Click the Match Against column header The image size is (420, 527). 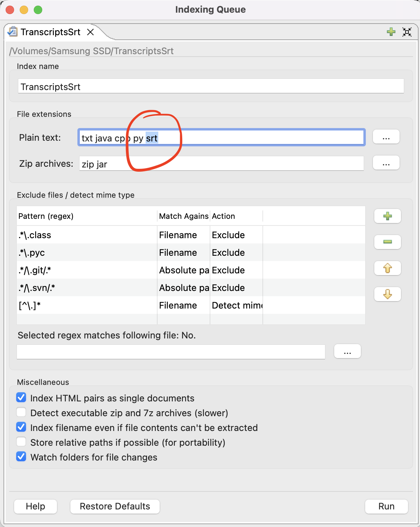pyautogui.click(x=184, y=216)
